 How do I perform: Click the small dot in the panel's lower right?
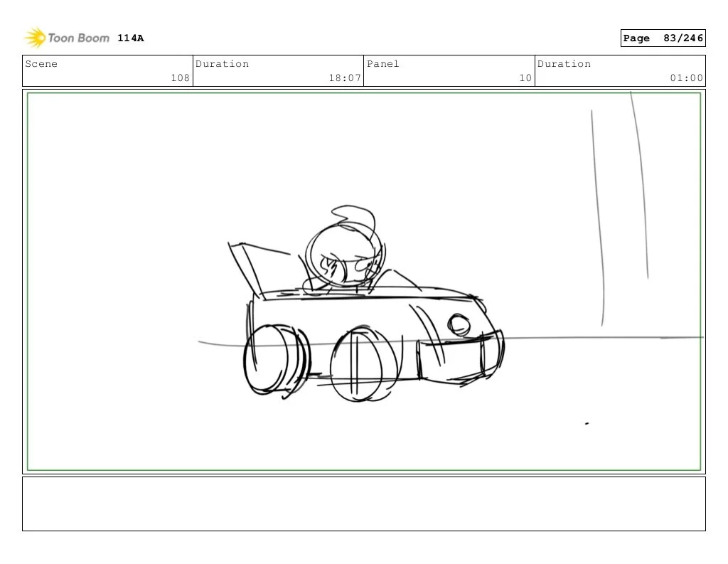point(587,423)
